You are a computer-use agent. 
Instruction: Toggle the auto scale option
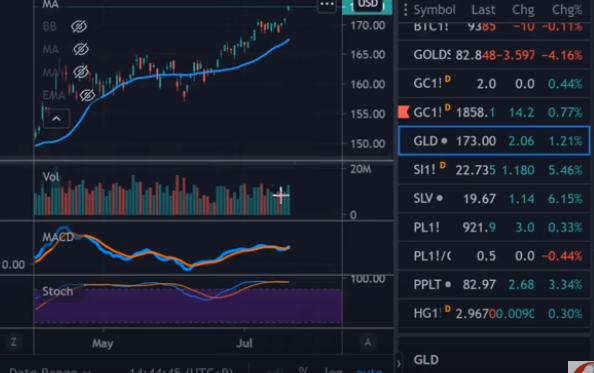[x=369, y=370]
